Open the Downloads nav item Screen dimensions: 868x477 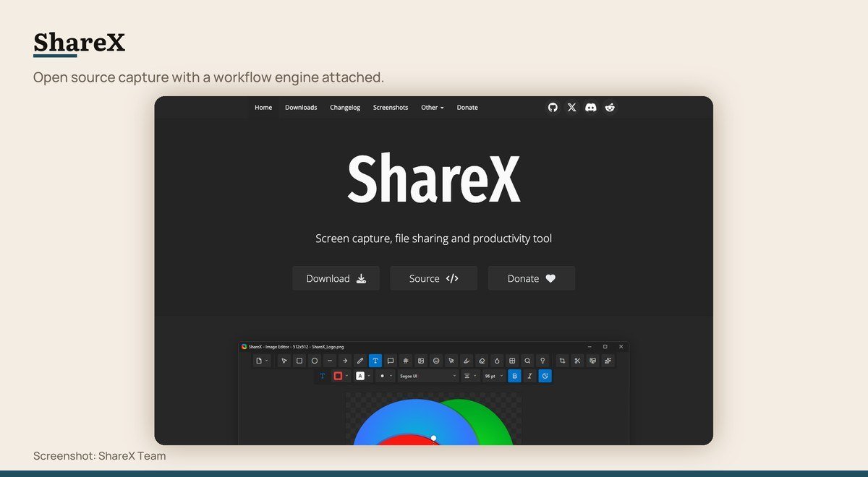click(x=301, y=107)
